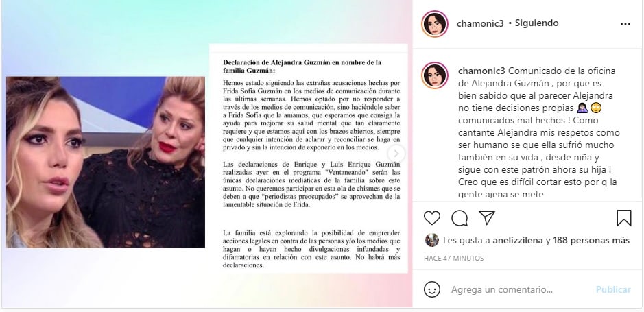
Task: Save post with the bookmark icon
Action: point(624,218)
